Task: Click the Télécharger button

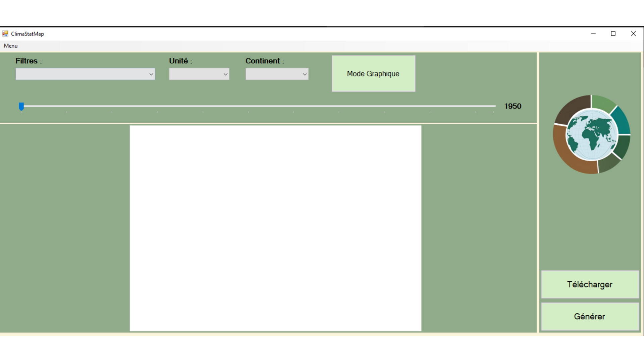Action: 590,284
